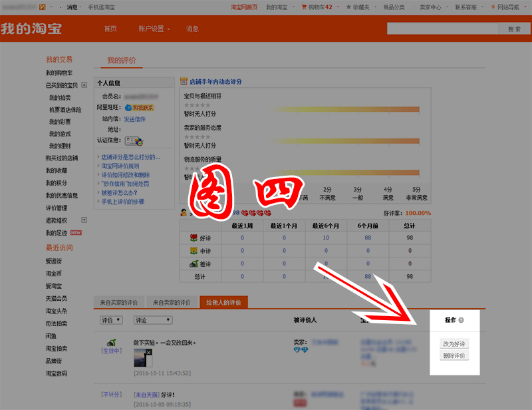This screenshot has height=410, width=532.
Task: Click the 中评 neutral face icon
Action: tap(193, 249)
